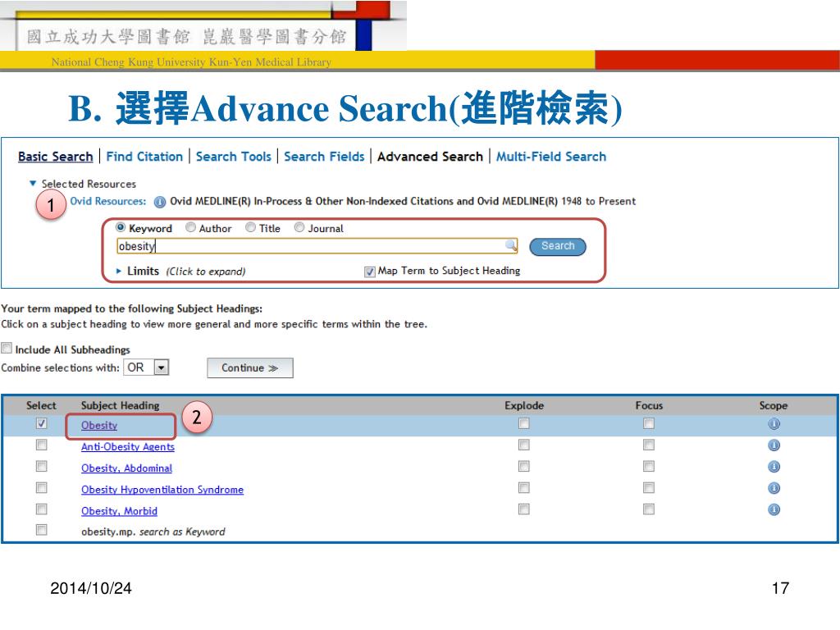Enable Focus for Obesity, Morbid
Image resolution: width=840 pixels, height=630 pixels.
click(649, 509)
